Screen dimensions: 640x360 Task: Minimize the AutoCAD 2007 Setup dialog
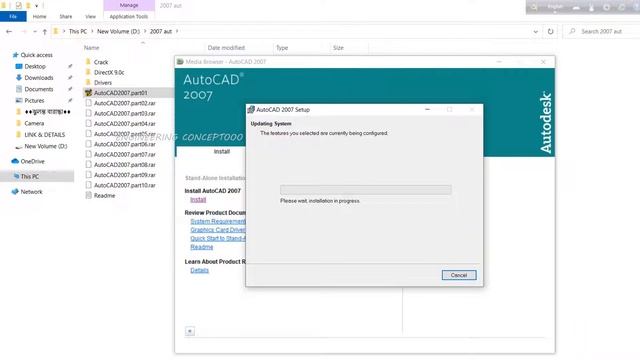[427, 109]
